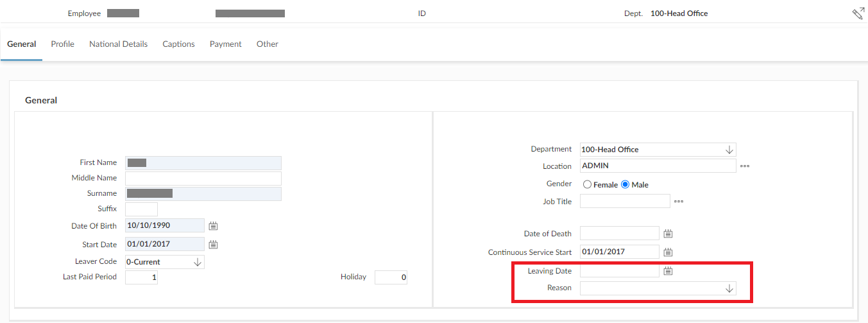Image resolution: width=868 pixels, height=323 pixels.
Task: Click the First Name input field
Action: [x=203, y=163]
